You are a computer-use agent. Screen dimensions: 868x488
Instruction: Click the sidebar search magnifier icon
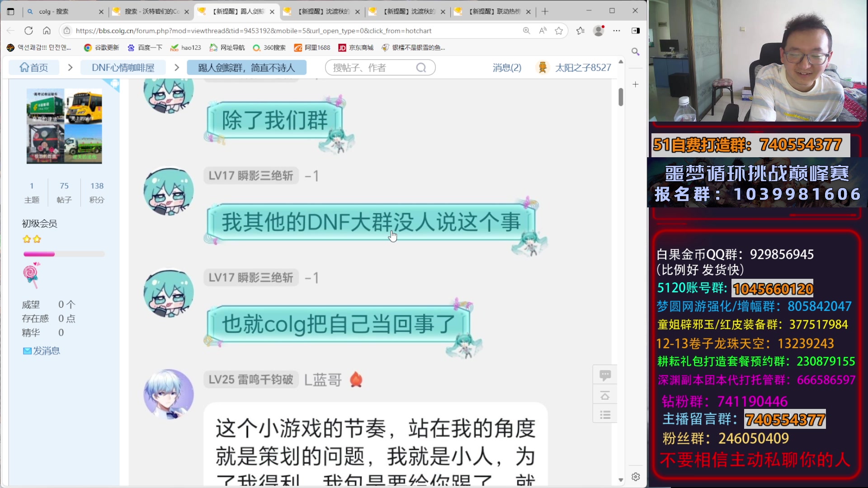[636, 52]
